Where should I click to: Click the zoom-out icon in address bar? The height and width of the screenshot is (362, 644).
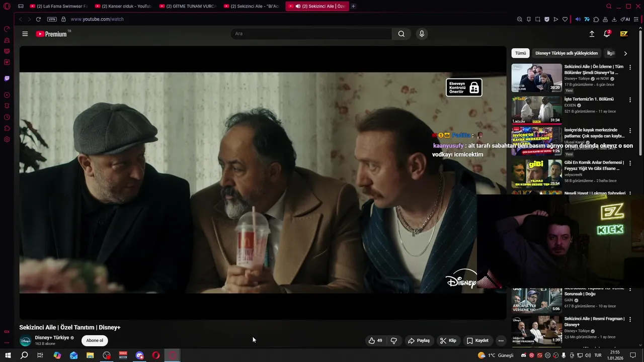(519, 19)
